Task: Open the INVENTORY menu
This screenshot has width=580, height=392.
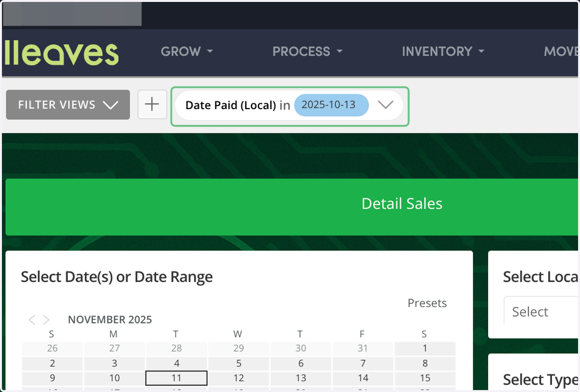Action: (443, 52)
